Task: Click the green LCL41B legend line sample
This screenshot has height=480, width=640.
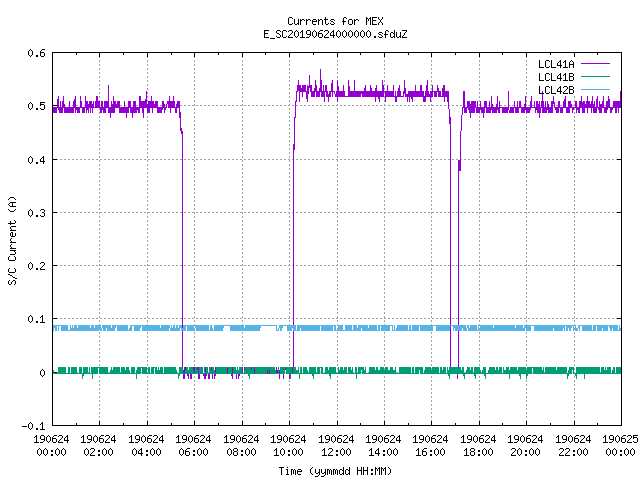Action: [x=595, y=76]
